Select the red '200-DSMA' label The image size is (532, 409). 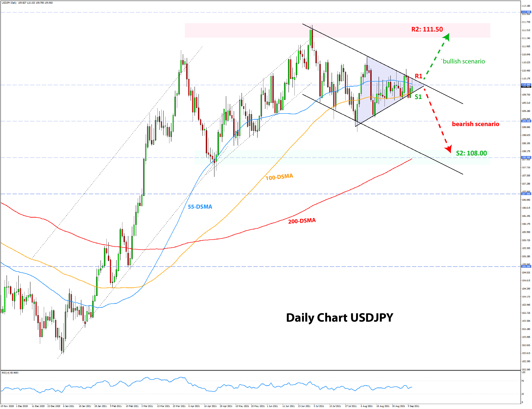tap(302, 221)
